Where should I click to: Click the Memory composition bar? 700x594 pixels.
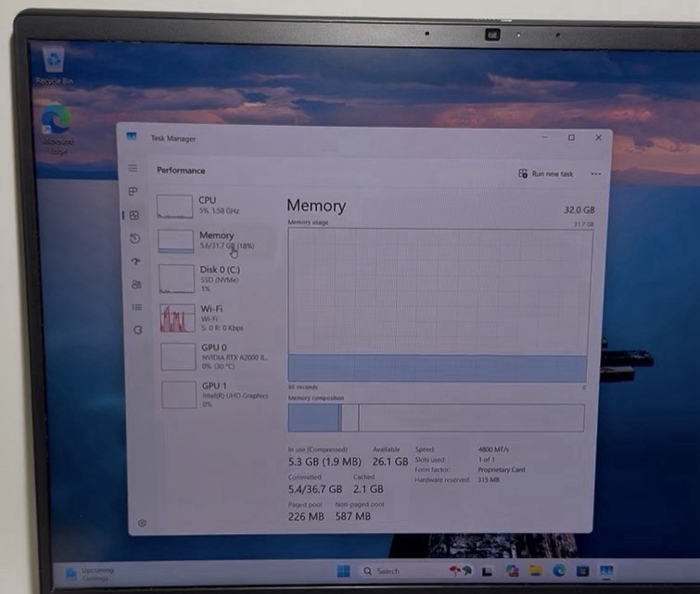pyautogui.click(x=436, y=418)
